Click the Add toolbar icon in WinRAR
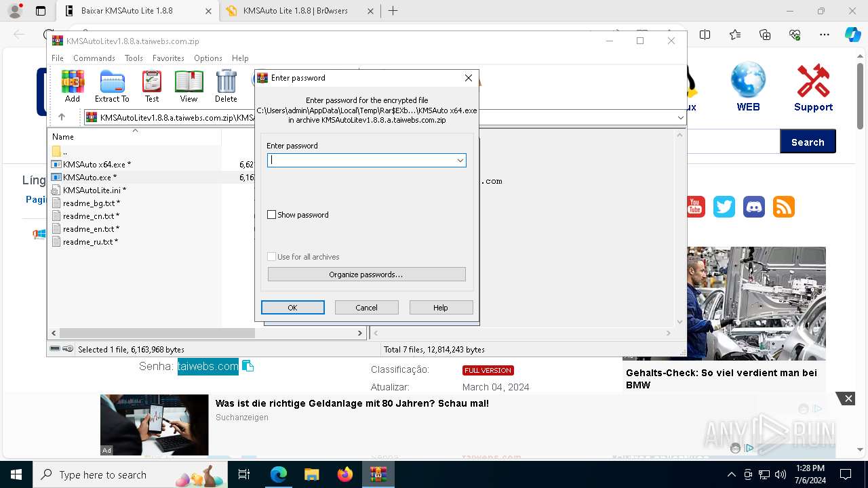 pyautogui.click(x=73, y=86)
